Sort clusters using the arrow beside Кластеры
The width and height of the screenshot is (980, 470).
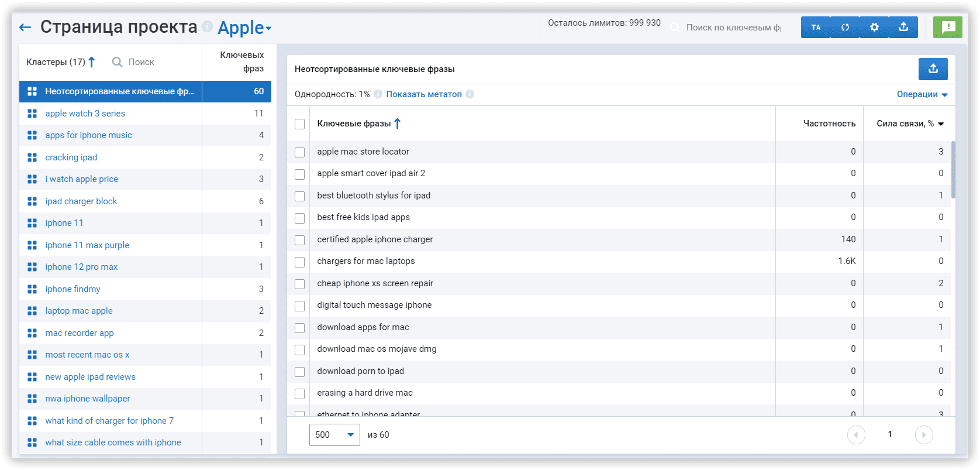point(91,62)
